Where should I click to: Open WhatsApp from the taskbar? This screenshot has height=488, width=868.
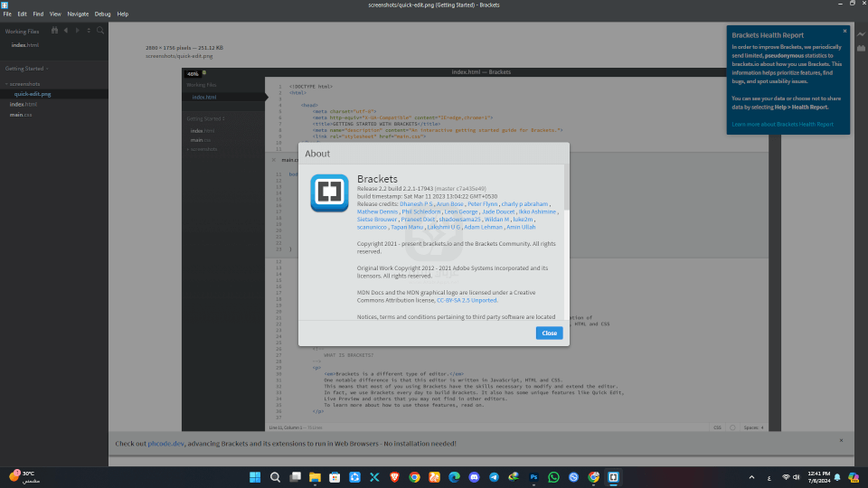coord(554,476)
